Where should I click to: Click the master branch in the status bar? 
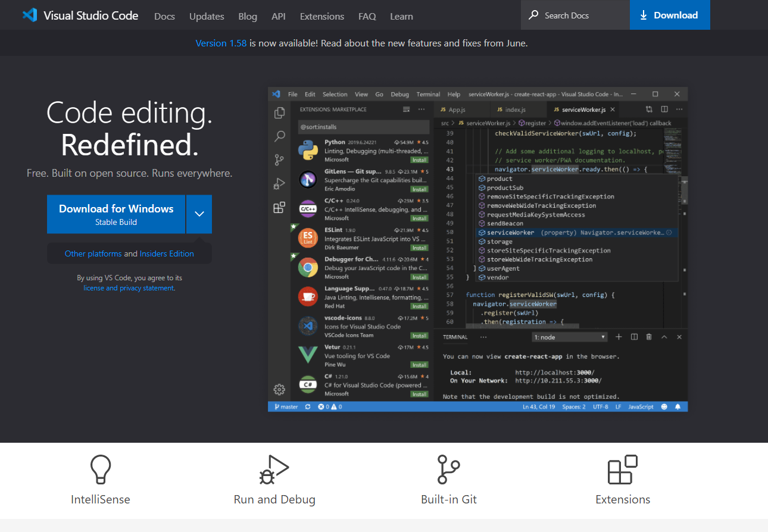pyautogui.click(x=286, y=407)
